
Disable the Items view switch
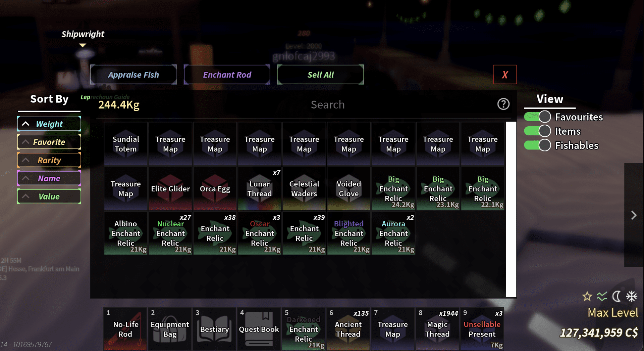click(x=537, y=131)
